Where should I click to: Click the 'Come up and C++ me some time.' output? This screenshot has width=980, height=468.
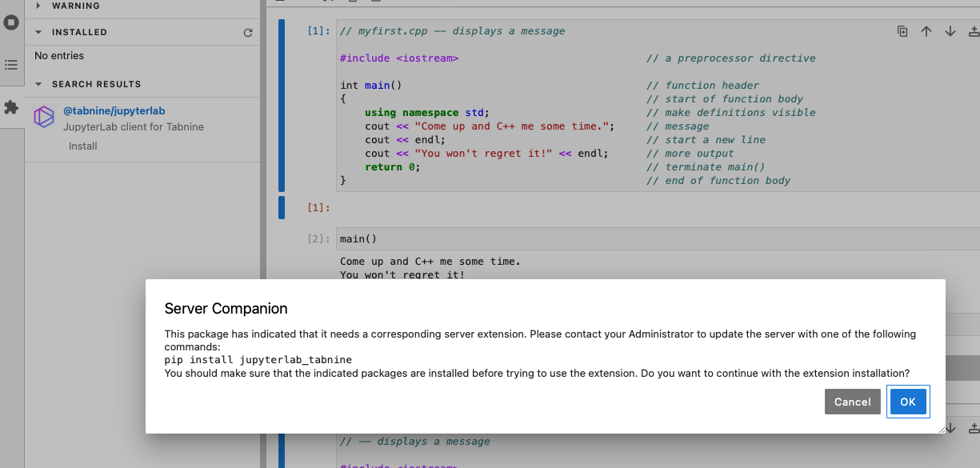[430, 262]
